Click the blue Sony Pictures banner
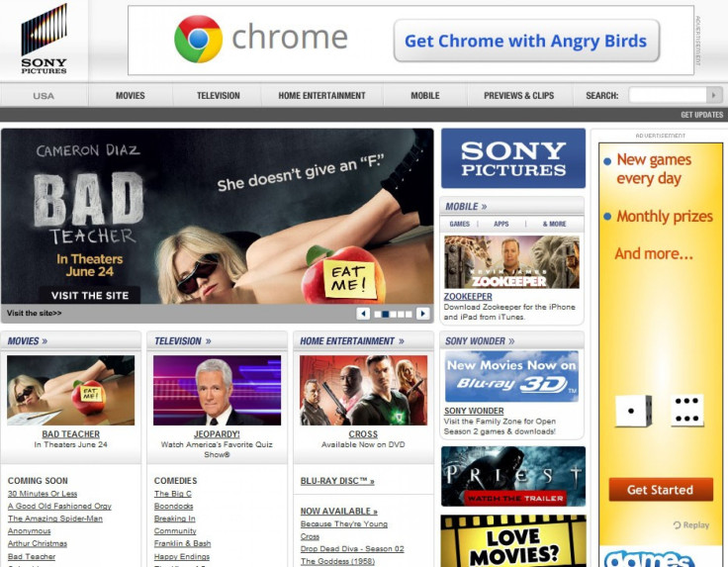 pos(513,158)
